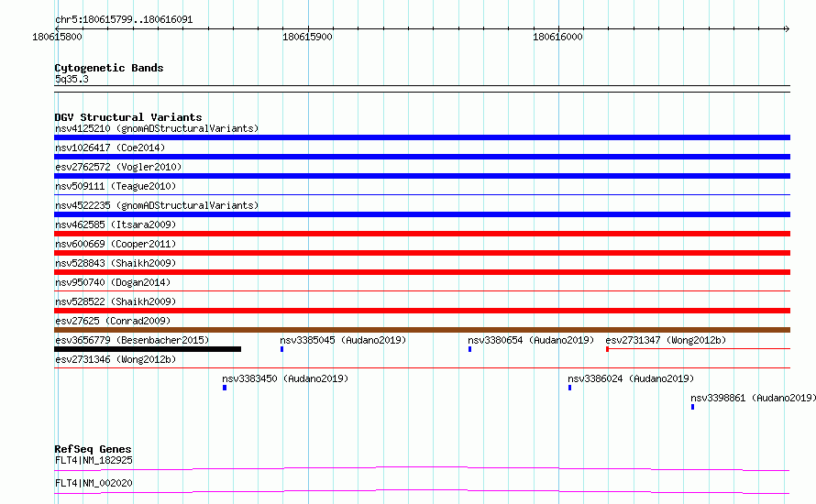Click the RefSeq Genes track title
This screenshot has height=504, width=816.
coord(93,449)
